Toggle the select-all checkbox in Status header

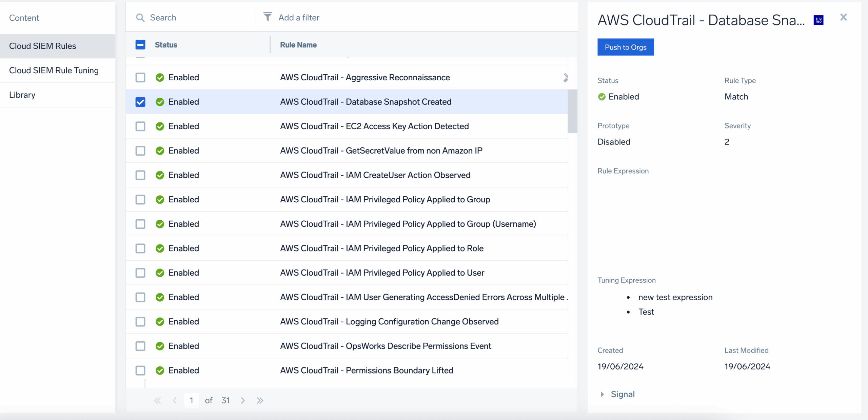[x=140, y=44]
